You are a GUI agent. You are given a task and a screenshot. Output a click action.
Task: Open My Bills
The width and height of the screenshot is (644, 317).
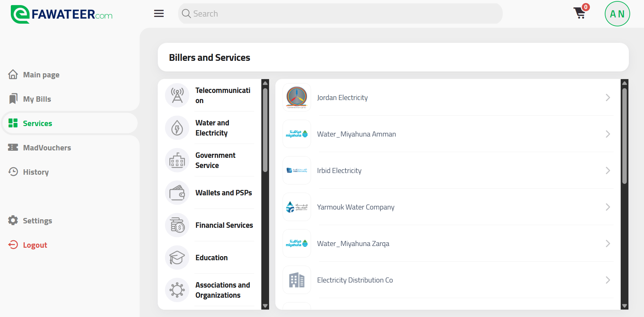pos(37,99)
